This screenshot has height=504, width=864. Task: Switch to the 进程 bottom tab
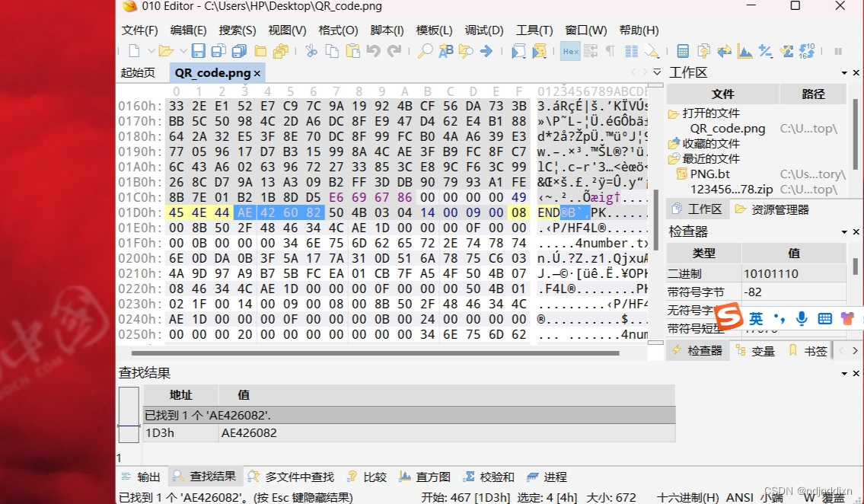[x=547, y=477]
